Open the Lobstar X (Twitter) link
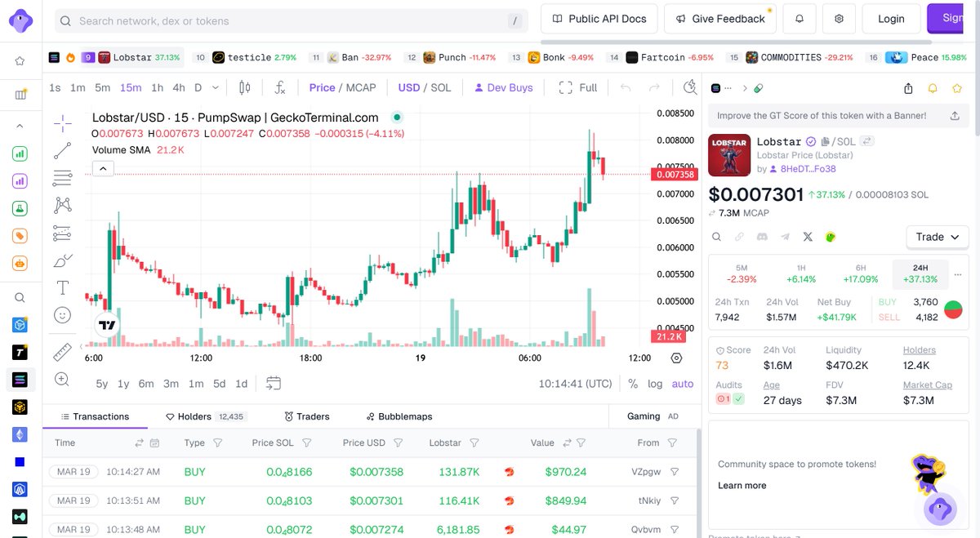Screen dimensions: 980x538 (x=808, y=237)
